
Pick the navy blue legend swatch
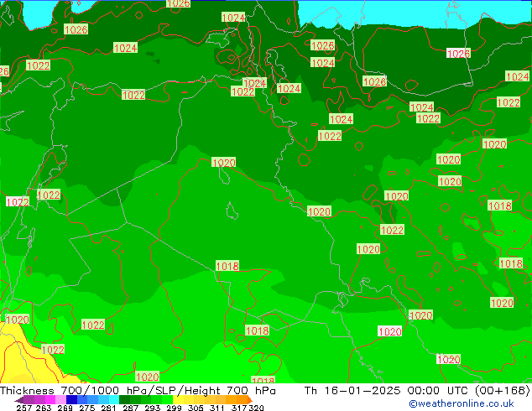pos(71,400)
